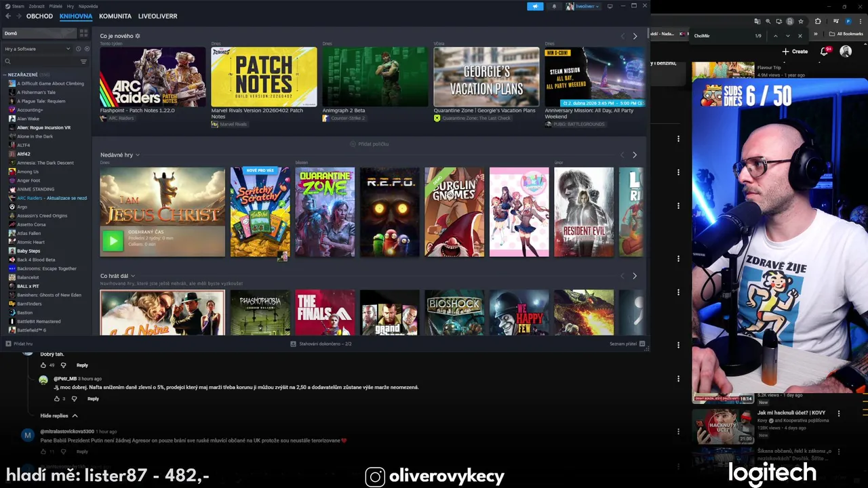The width and height of the screenshot is (868, 488).
Task: Like the Dobrý tah comment thumbs up
Action: pos(43,365)
